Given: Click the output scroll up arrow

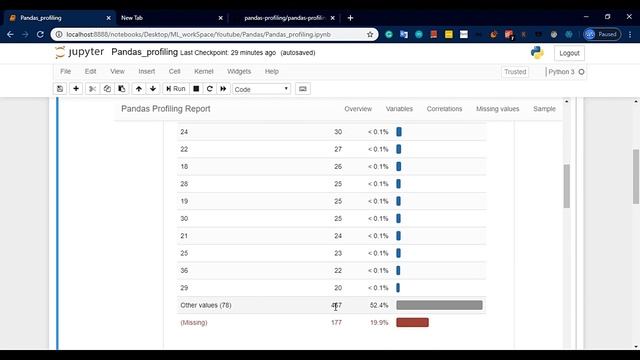Looking at the screenshot, I should (567, 101).
